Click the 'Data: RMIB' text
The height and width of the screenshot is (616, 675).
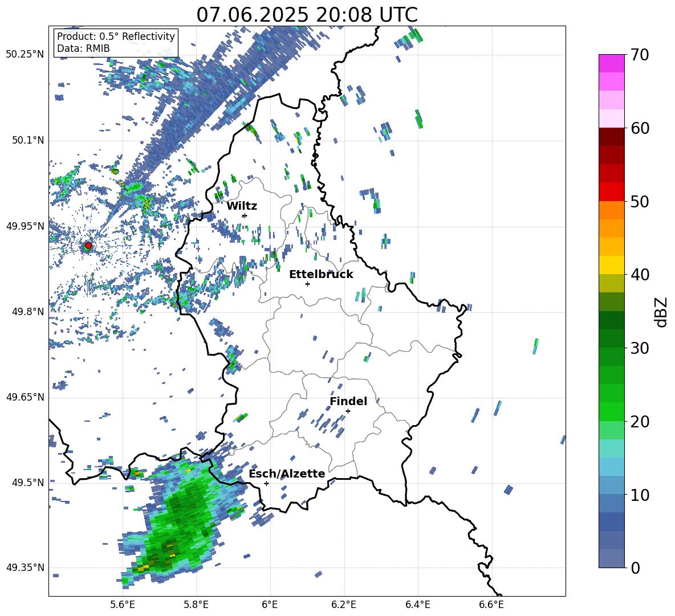tap(83, 48)
